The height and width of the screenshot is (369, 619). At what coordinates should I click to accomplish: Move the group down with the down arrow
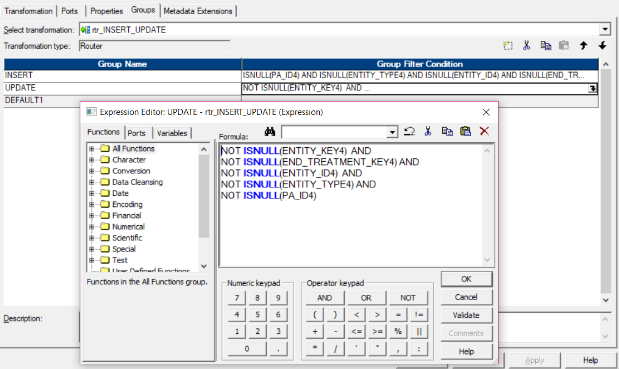[x=602, y=46]
